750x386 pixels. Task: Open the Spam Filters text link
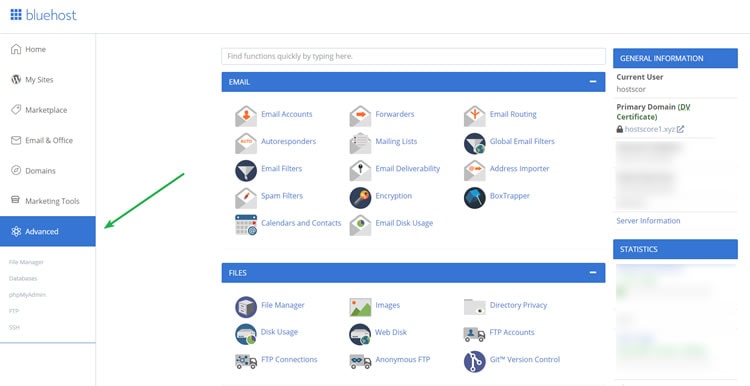click(282, 196)
